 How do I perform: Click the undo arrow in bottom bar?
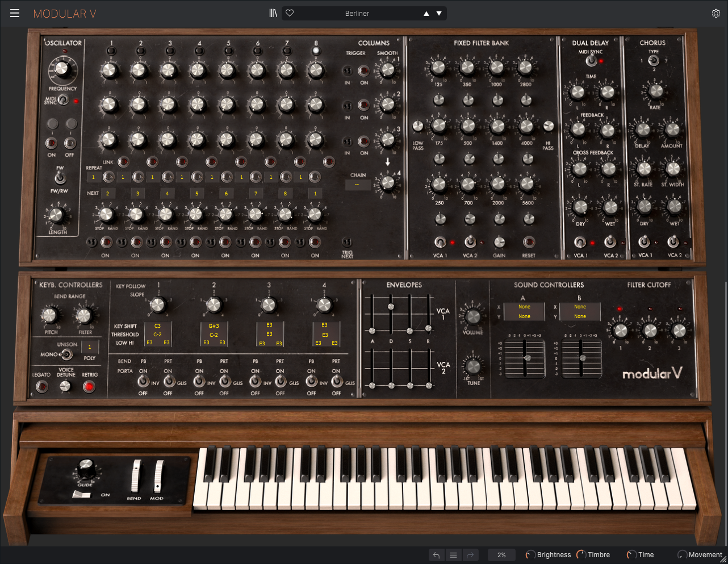click(436, 555)
